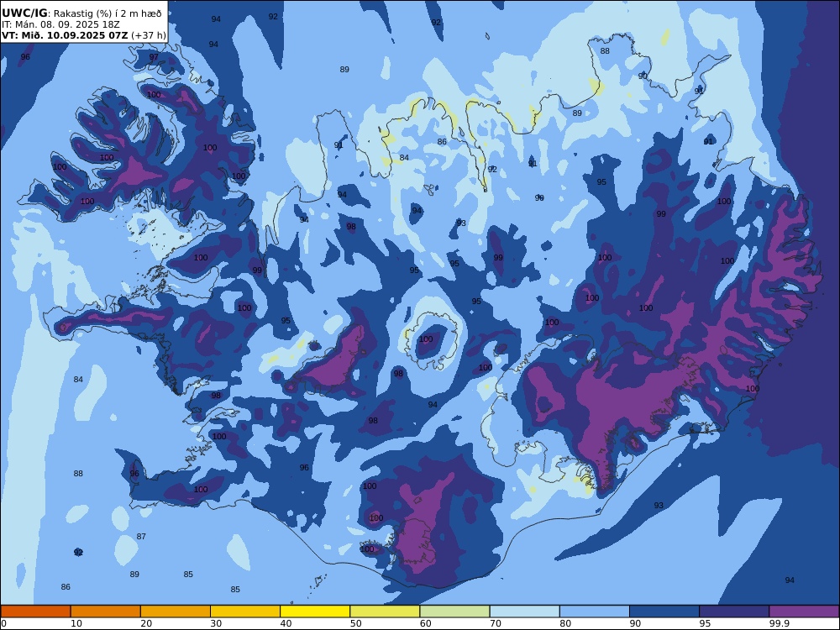Click the dark orange 0–10 legend color band
840x630 pixels.
coord(35,612)
